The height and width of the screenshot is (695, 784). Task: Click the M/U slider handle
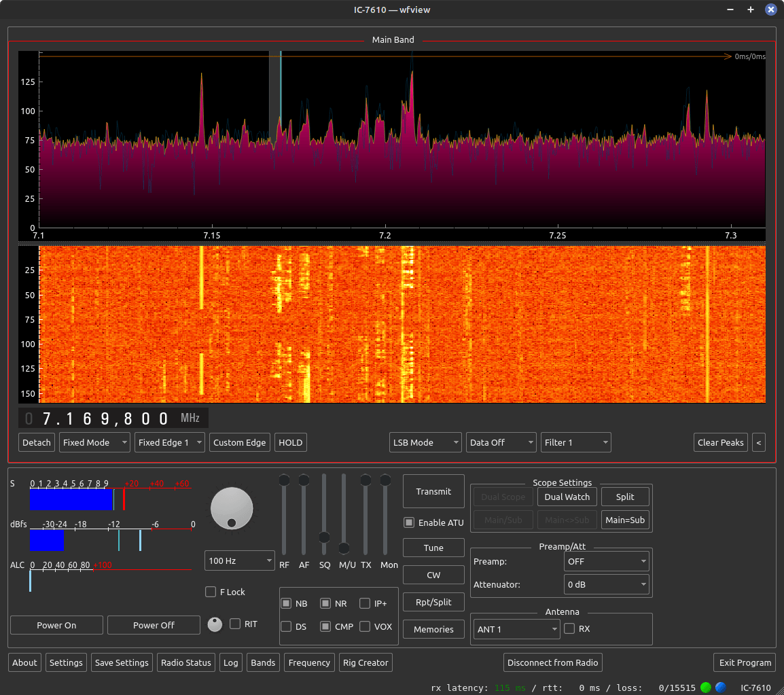pos(344,548)
